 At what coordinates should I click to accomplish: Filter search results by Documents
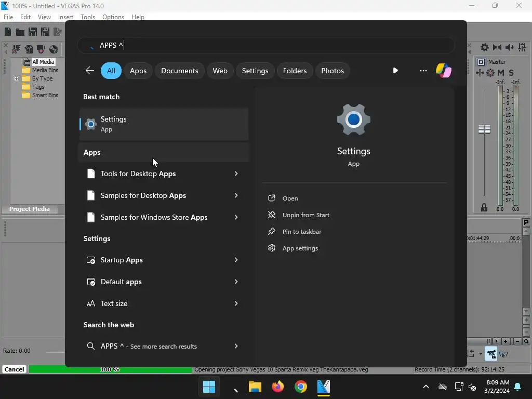[179, 71]
